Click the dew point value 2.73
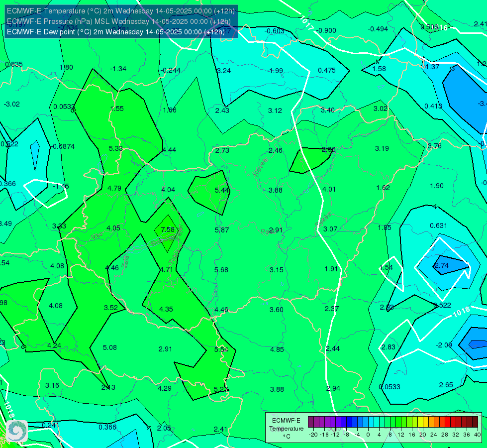This screenshot has height=448, width=487. coord(222,150)
